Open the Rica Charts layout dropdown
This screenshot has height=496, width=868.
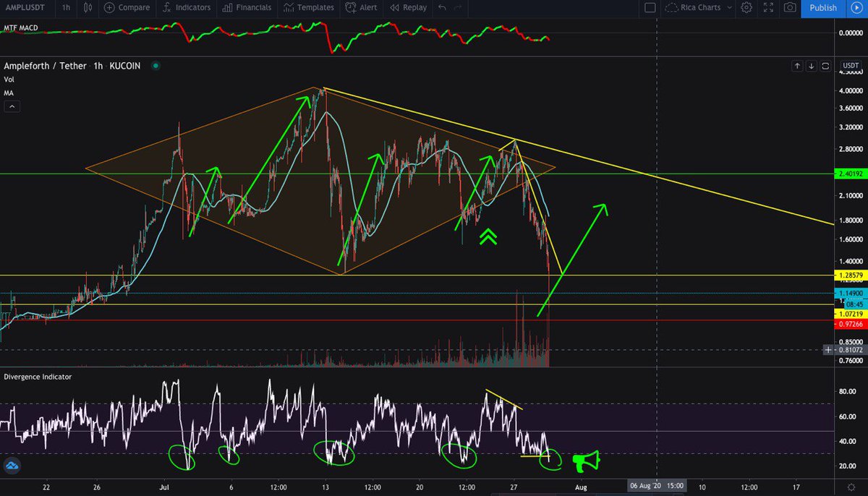click(x=697, y=8)
